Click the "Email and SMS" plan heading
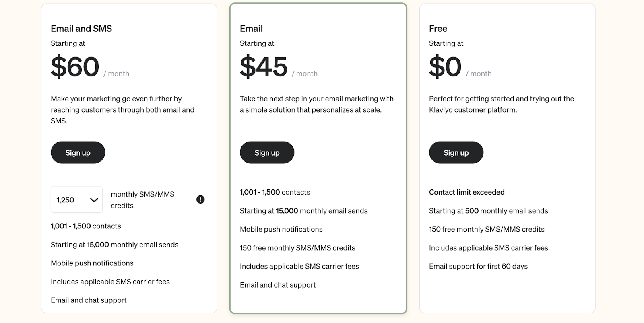 81,29
